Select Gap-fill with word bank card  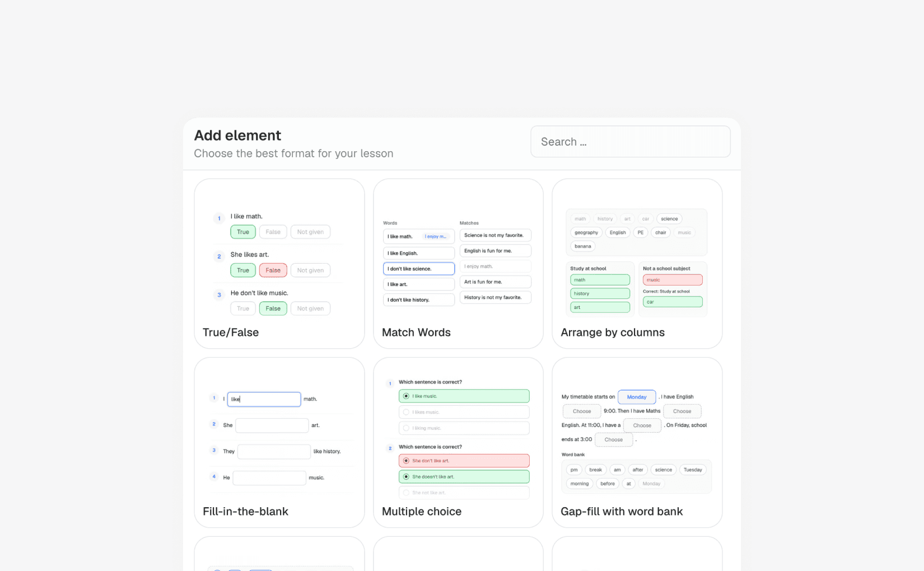click(x=637, y=442)
